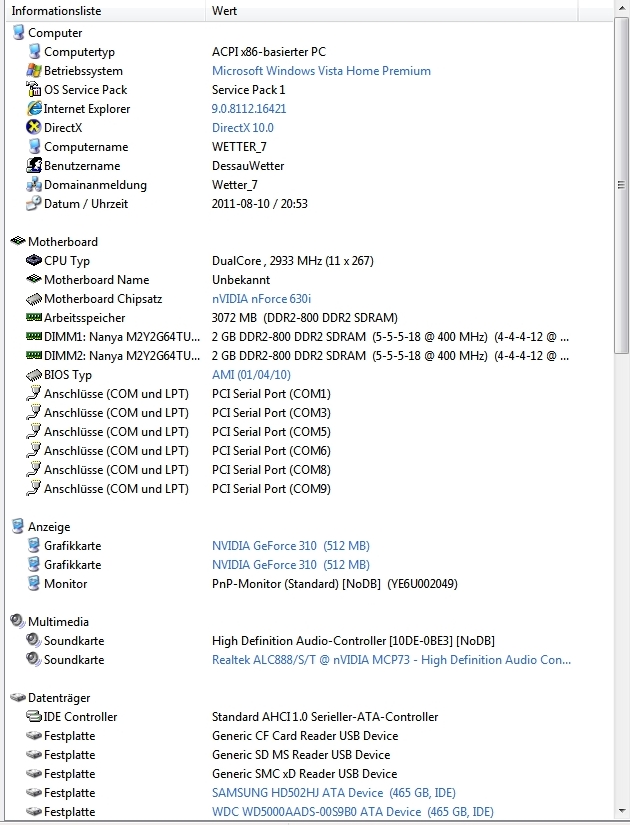Click the port icon for the COM1 row
The image size is (630, 825).
click(34, 394)
